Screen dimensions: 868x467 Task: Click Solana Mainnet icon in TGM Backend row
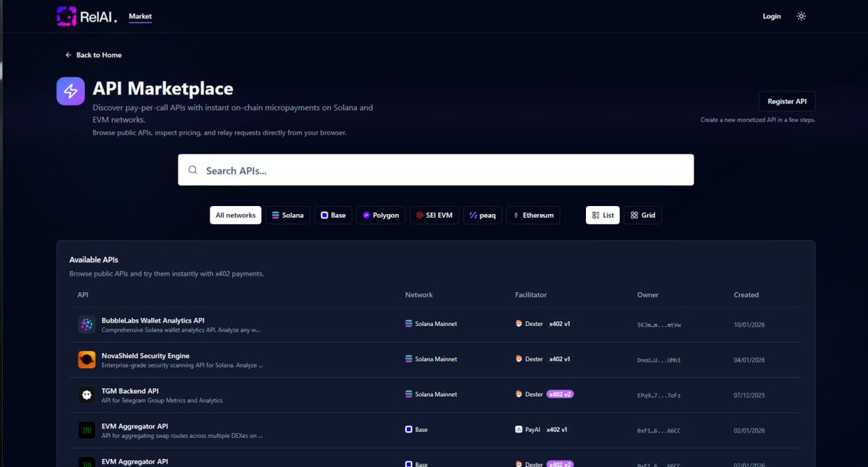tap(409, 395)
